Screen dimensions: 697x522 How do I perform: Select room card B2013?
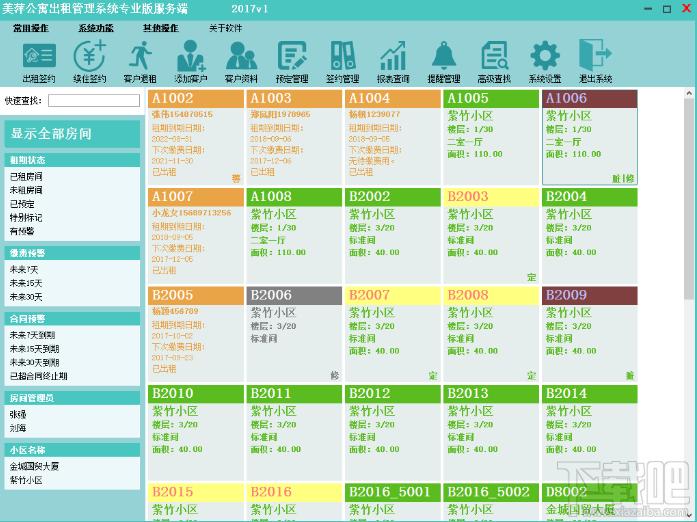click(x=491, y=433)
